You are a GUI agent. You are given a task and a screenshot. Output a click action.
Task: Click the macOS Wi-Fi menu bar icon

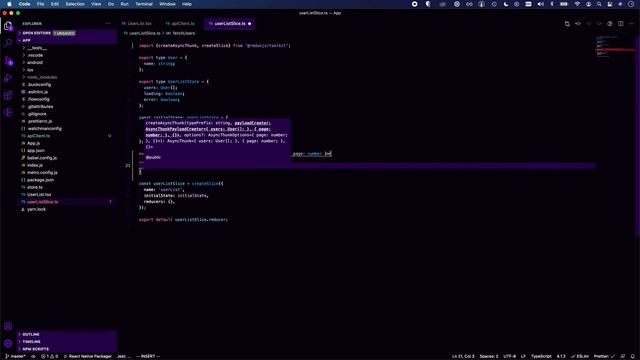(x=577, y=4)
